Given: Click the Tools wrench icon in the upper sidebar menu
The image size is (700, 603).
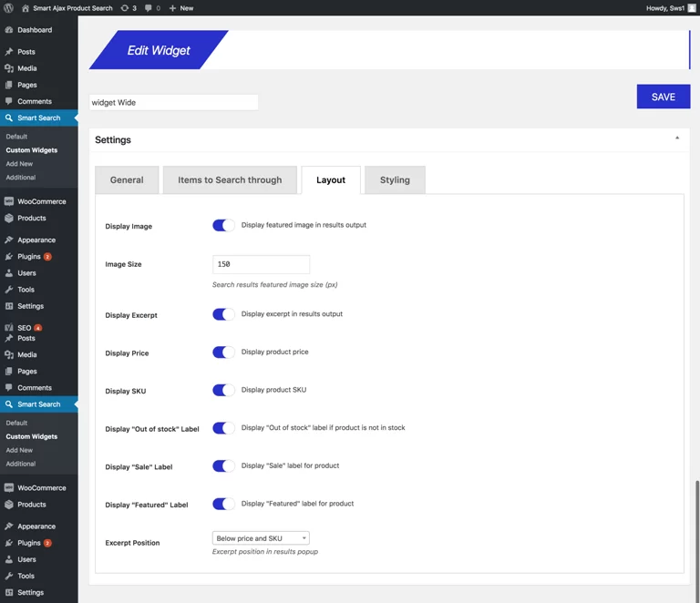Looking at the screenshot, I should [x=9, y=290].
